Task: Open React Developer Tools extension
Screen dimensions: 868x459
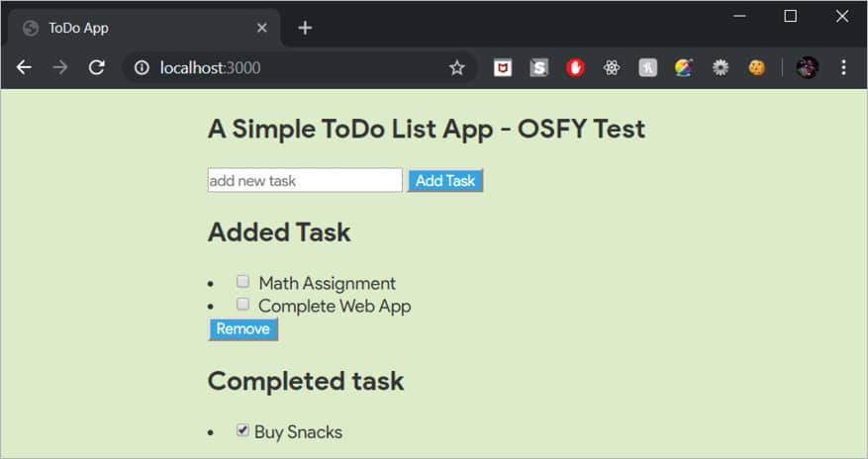Action: (612, 67)
